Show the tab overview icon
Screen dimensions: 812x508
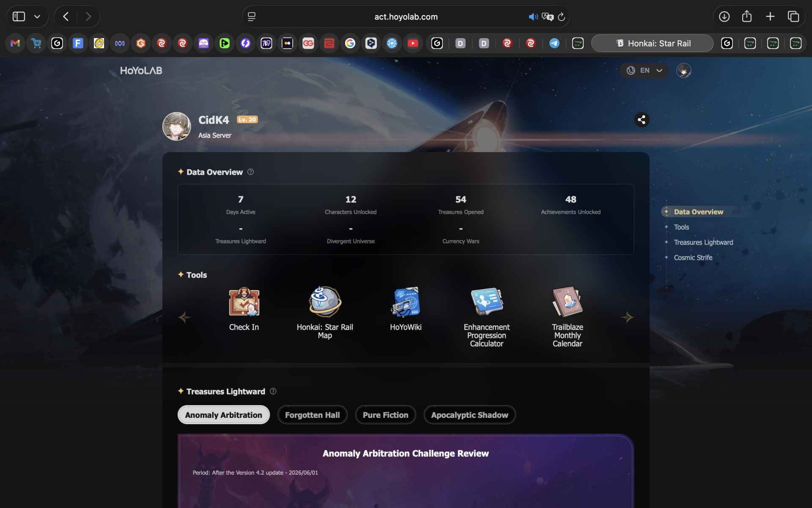793,17
